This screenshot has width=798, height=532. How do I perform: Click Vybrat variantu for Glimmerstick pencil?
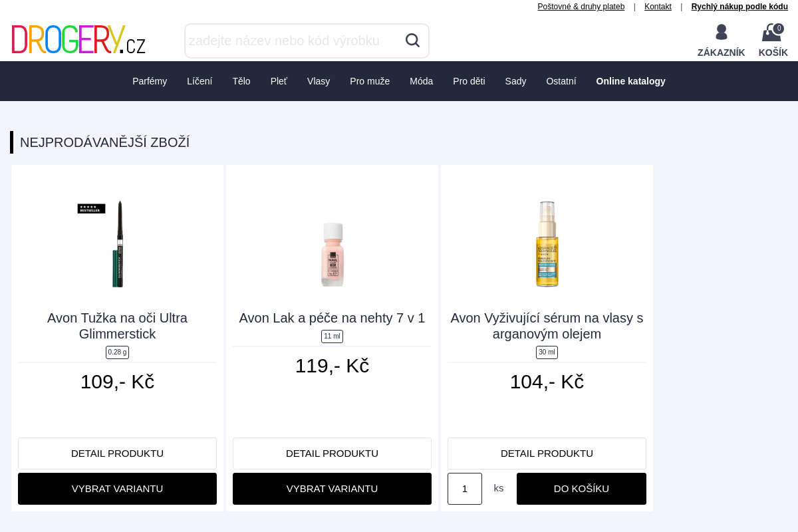[117, 489]
